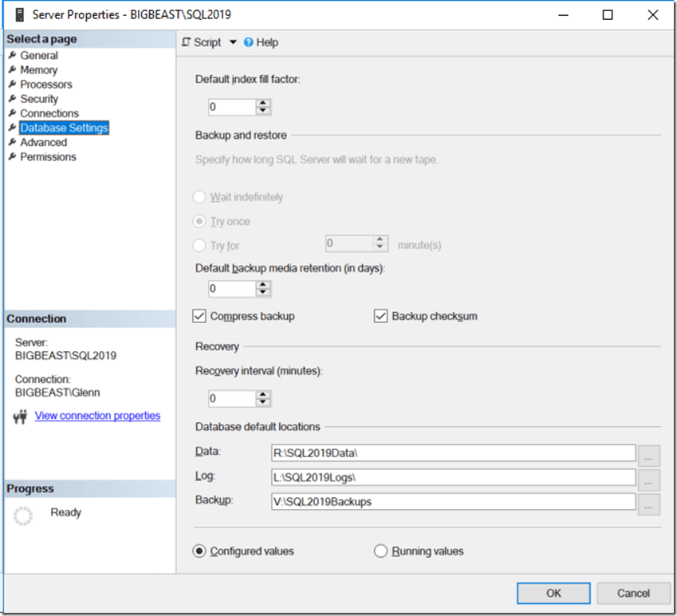Click OK to apply server properties

click(x=553, y=594)
